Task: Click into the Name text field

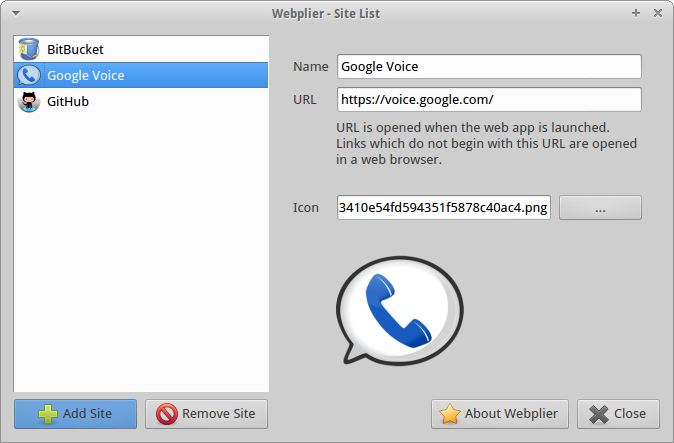Action: pos(489,67)
